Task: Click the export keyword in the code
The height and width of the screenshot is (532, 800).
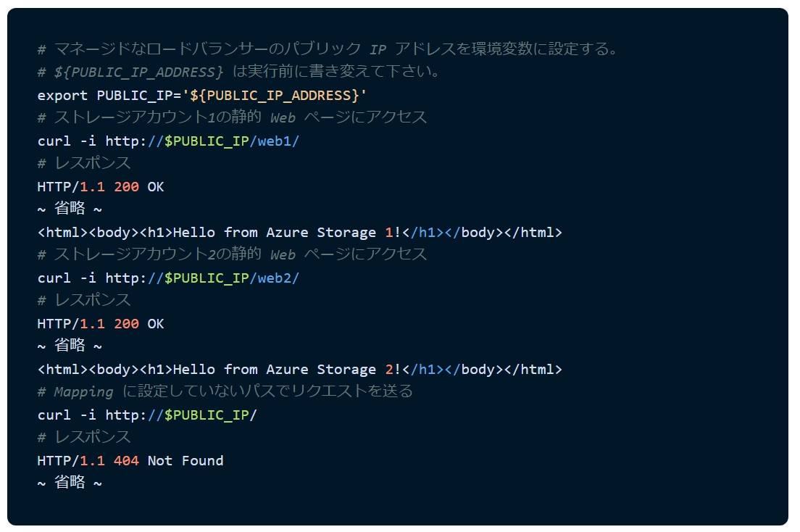Action: pos(62,95)
